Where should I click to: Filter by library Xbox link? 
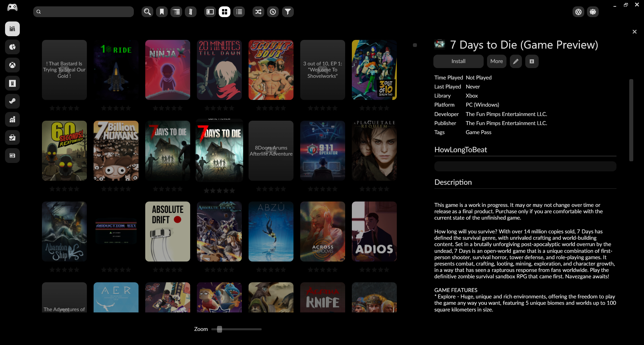coord(472,96)
